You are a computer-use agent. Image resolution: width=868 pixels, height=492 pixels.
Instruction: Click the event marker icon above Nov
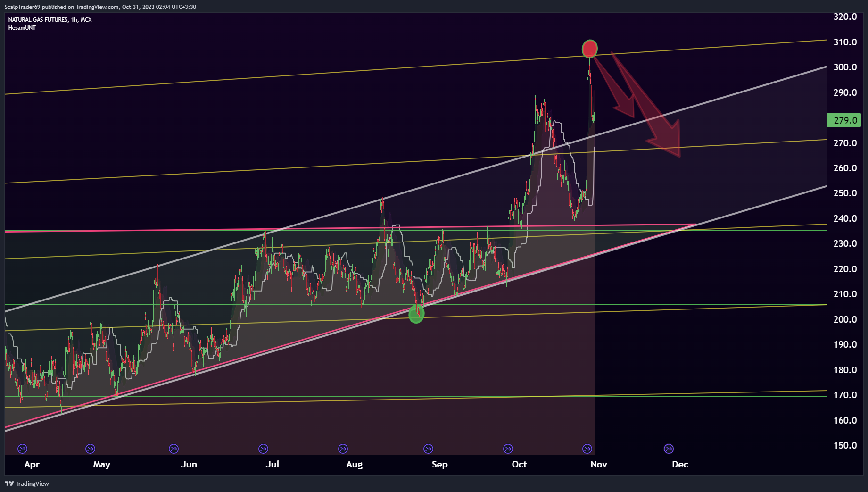(x=587, y=449)
